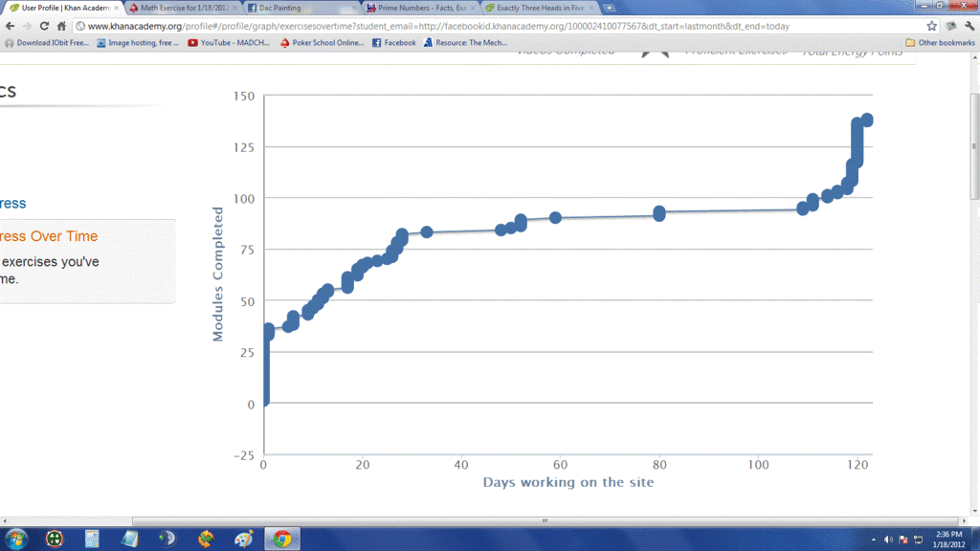Switch to the Prime Numbers tab
980x551 pixels.
point(418,8)
